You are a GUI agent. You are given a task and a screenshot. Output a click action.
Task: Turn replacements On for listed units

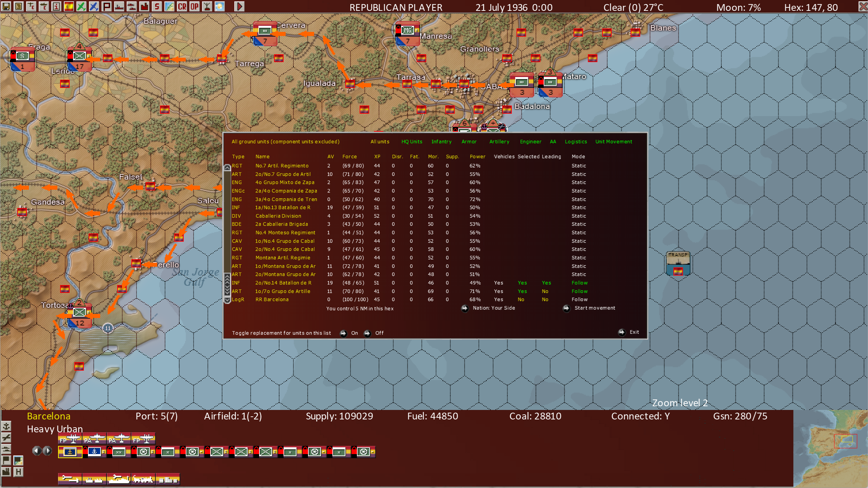pos(343,333)
